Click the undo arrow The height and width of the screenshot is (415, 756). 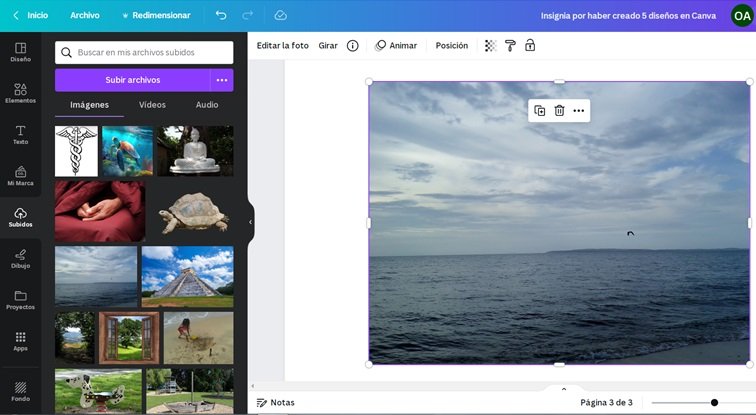point(221,15)
